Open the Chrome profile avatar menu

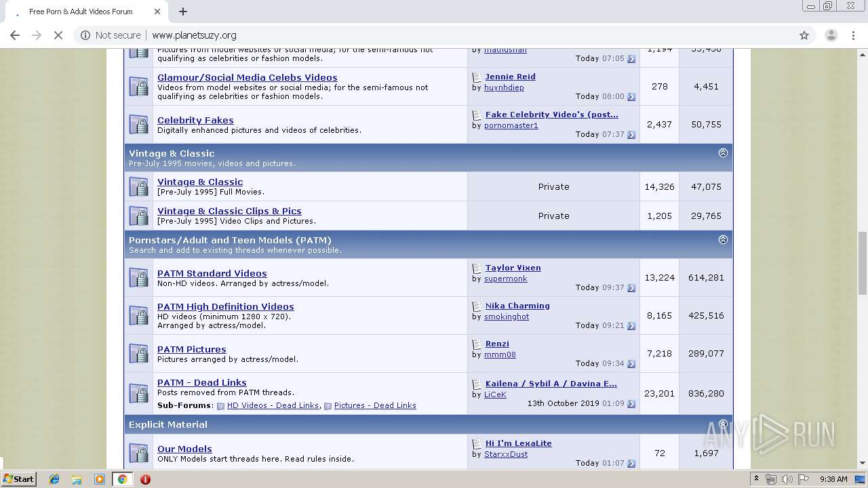(831, 35)
